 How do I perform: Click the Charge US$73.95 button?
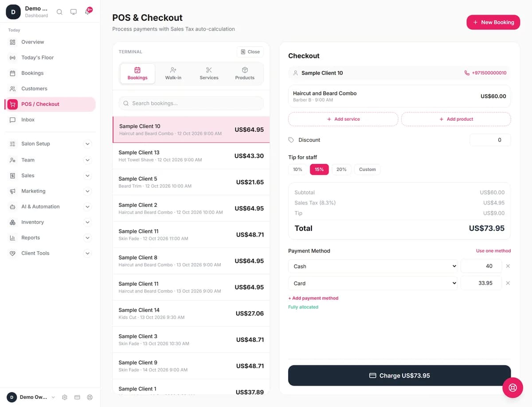[399, 375]
